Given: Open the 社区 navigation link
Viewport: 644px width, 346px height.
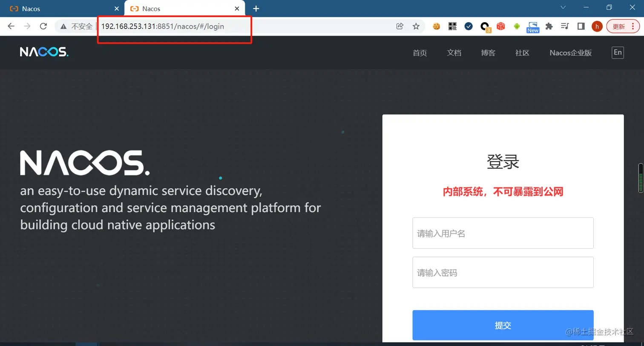Looking at the screenshot, I should (x=522, y=53).
